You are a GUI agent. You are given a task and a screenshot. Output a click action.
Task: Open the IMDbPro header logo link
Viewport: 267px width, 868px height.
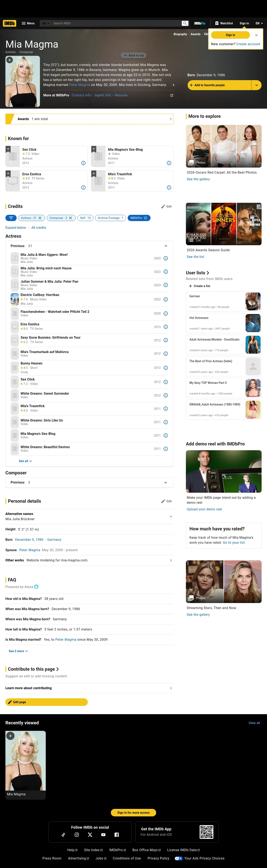200,23
